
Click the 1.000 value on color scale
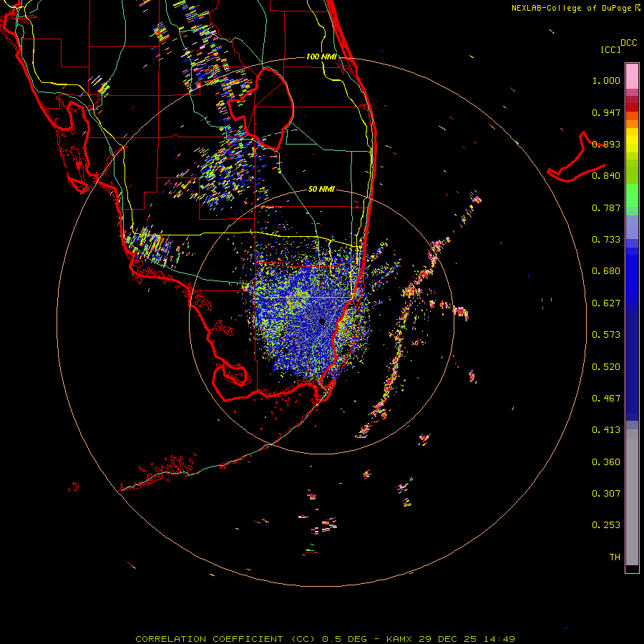coord(606,80)
